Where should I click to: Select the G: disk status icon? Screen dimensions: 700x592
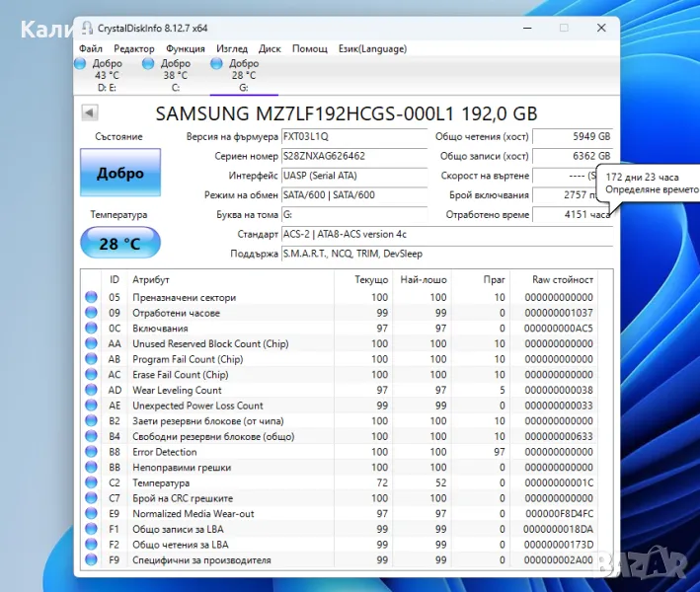pos(217,64)
